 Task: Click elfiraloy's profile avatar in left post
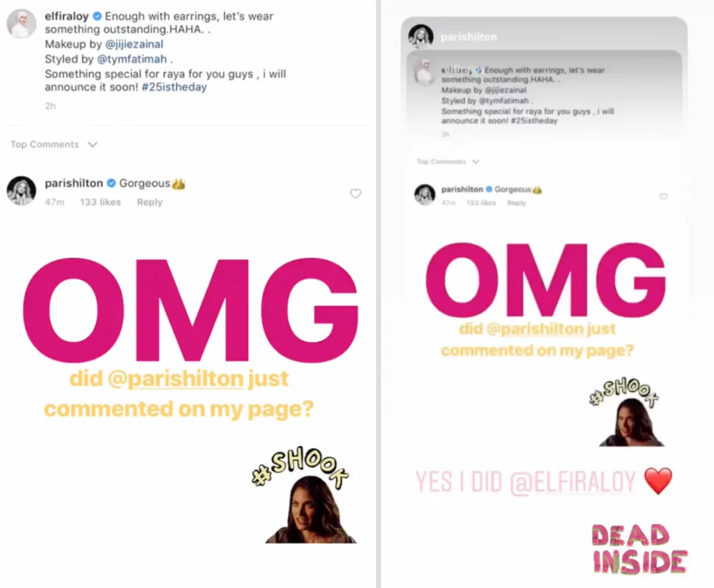click(21, 24)
